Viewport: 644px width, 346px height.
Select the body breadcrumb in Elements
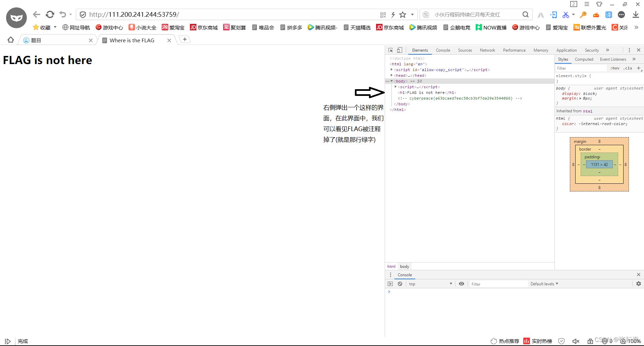[405, 266]
